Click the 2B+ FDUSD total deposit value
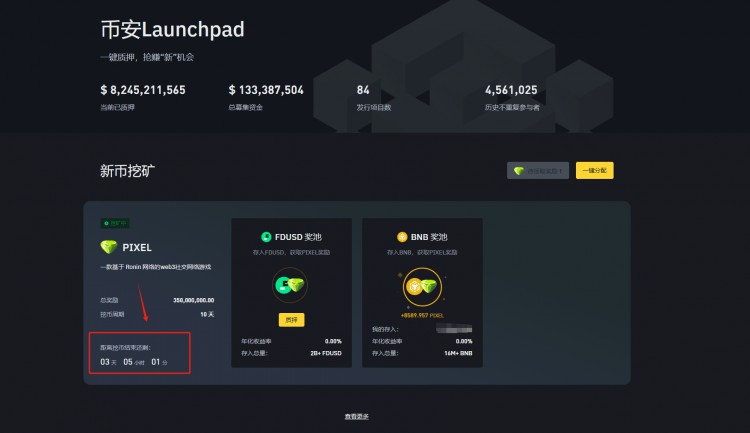Screen dimensions: 750x433 pyautogui.click(x=326, y=353)
